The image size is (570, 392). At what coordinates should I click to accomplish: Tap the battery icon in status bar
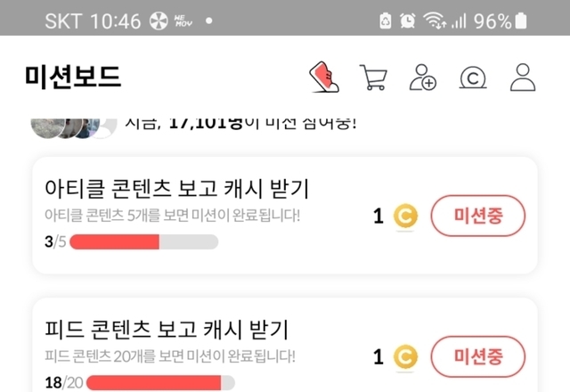click(x=521, y=20)
